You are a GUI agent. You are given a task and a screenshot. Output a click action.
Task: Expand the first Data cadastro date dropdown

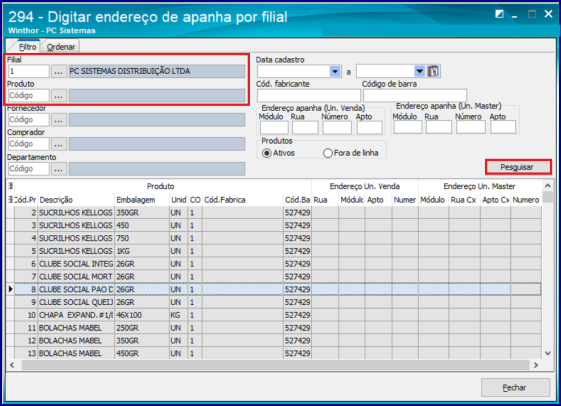coord(335,72)
